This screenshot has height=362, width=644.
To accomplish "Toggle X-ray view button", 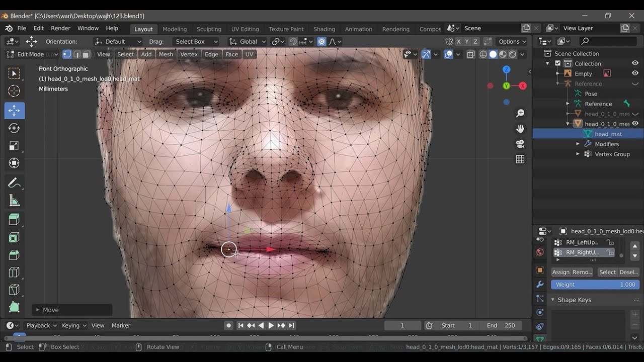I will click(x=470, y=54).
